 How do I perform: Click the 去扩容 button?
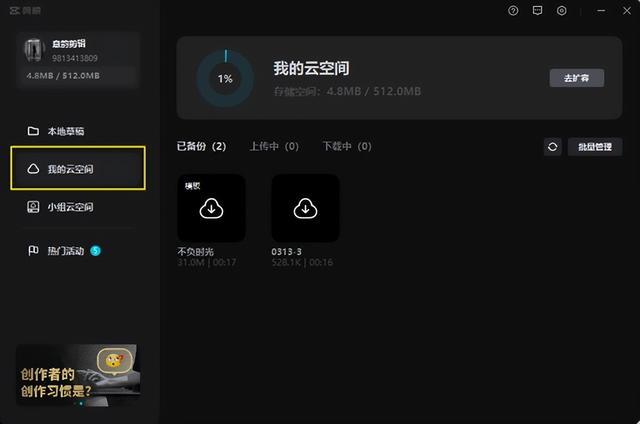point(577,78)
